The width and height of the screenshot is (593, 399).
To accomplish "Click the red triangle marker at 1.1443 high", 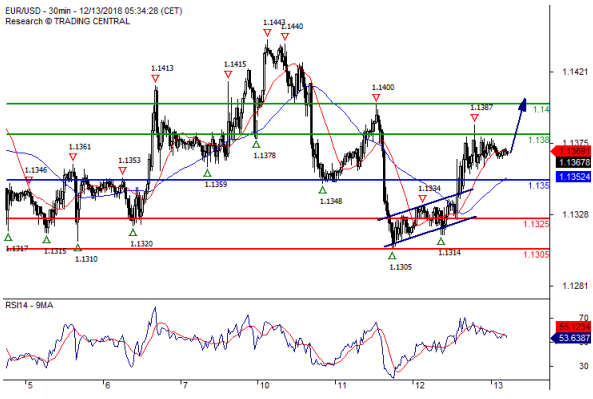I will (x=267, y=33).
